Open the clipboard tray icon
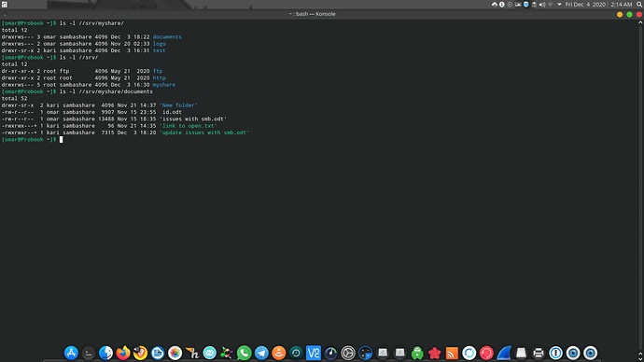Screen dimensions: 644x362 [x=534, y=5]
